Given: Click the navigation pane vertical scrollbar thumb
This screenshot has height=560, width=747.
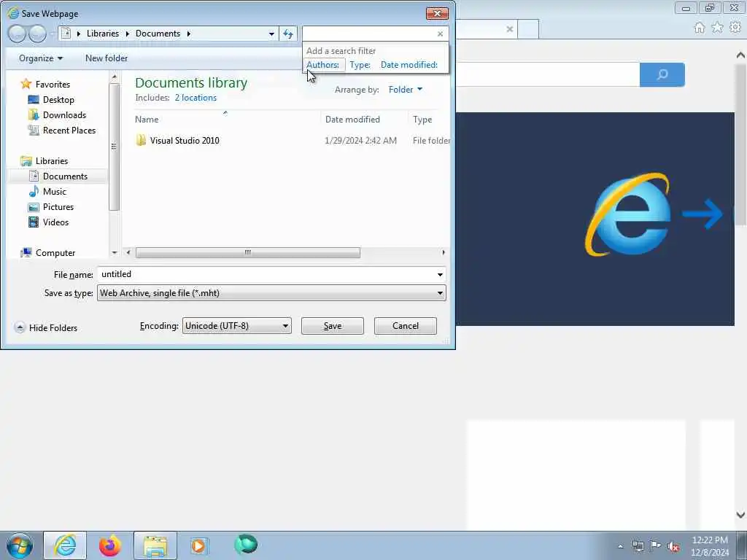Looking at the screenshot, I should tap(114, 147).
